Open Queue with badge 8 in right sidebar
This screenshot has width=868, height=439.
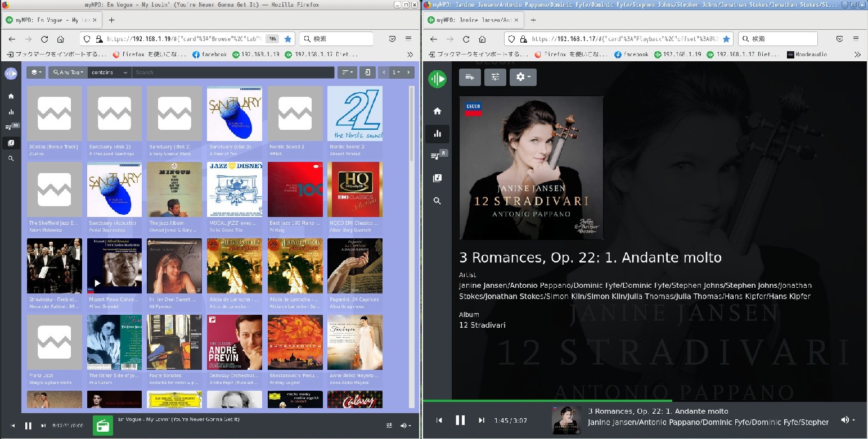click(437, 156)
